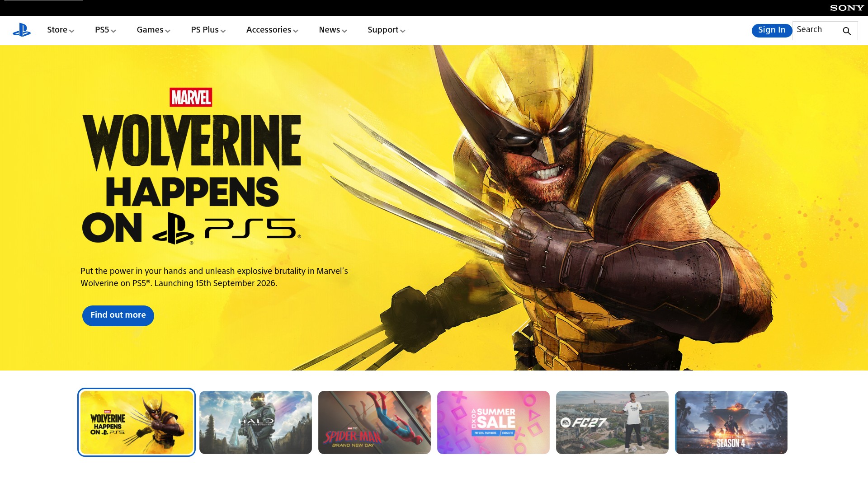This screenshot has height=488, width=868.
Task: Select the EA FC27 thumbnail
Action: point(612,422)
